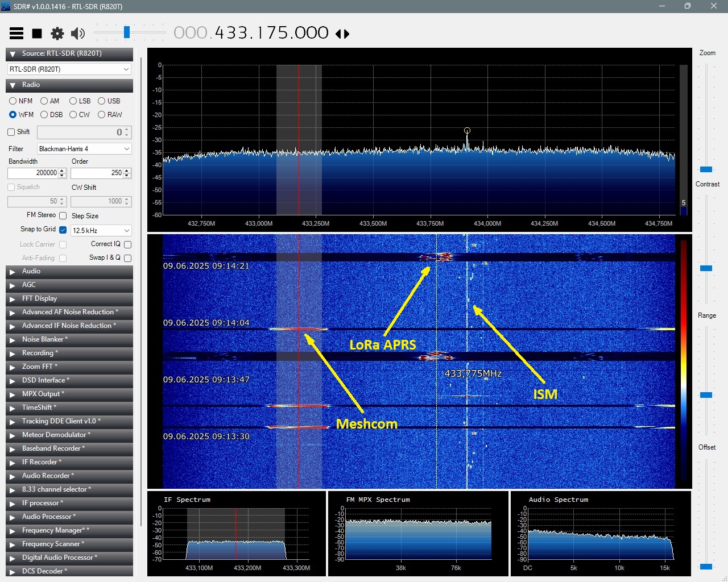Select WFM demodulation mode
Image resolution: width=728 pixels, height=582 pixels.
13,115
